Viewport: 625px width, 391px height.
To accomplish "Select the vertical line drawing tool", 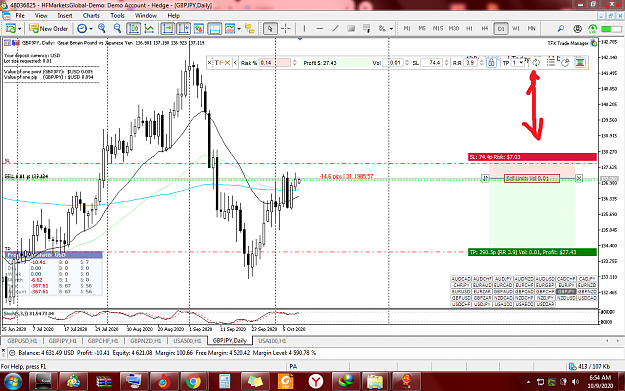I will [305, 29].
